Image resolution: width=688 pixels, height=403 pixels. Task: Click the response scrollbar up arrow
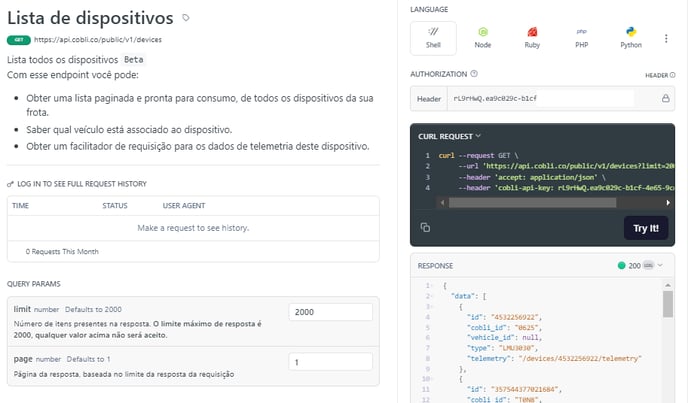click(668, 285)
